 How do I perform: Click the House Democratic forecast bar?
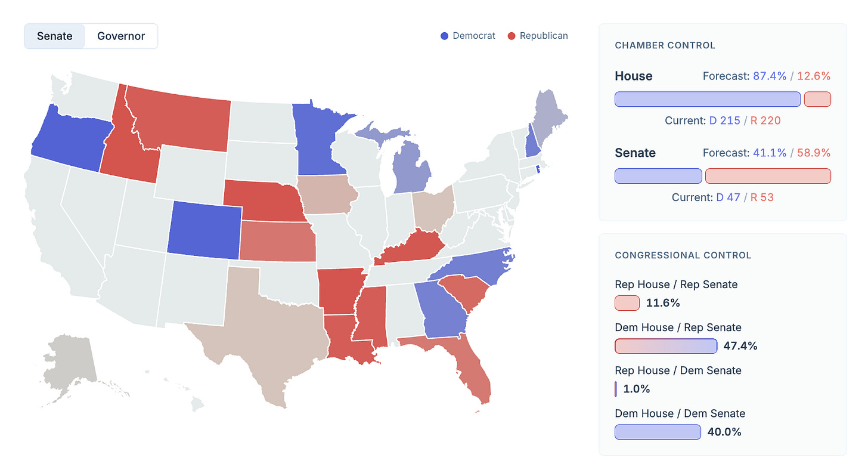(708, 100)
